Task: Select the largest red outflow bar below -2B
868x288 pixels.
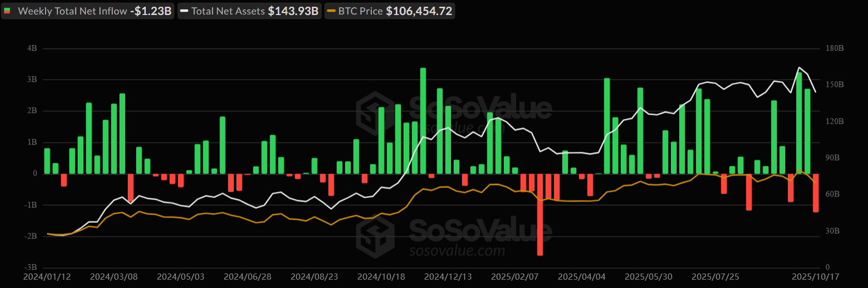Action: (540, 214)
